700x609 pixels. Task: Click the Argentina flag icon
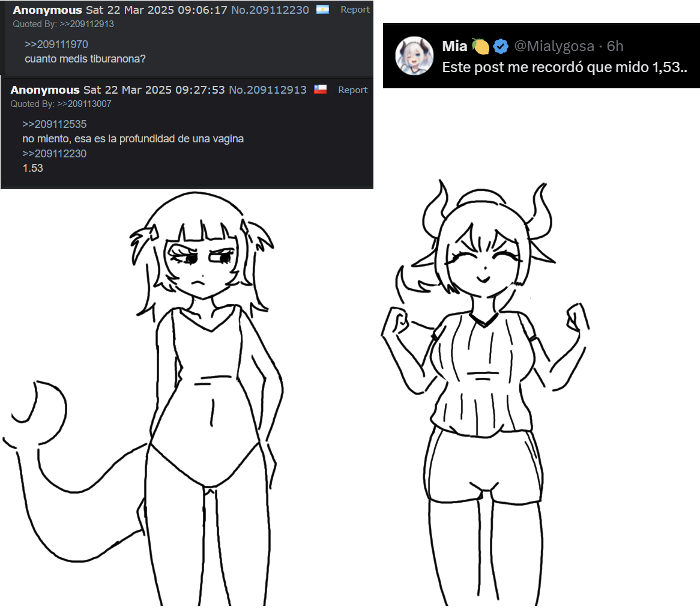click(322, 10)
